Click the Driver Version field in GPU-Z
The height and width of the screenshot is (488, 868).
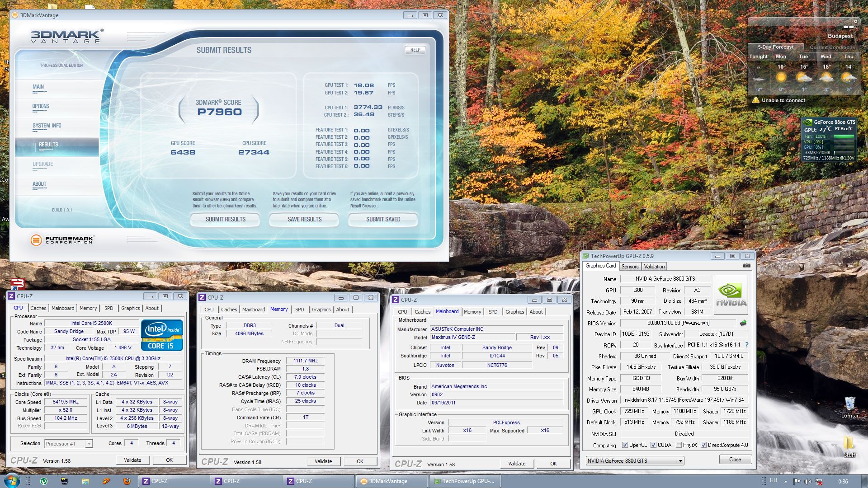(684, 400)
